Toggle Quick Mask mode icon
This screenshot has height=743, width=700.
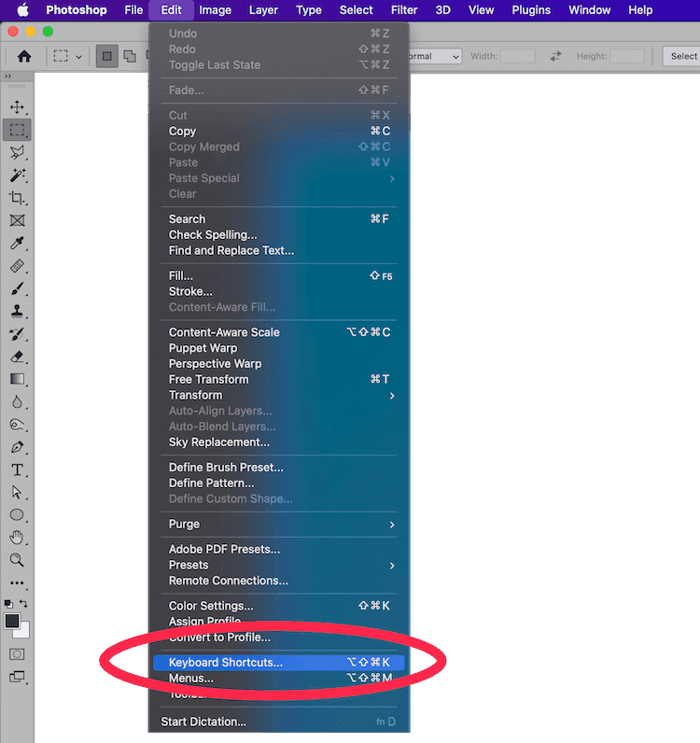click(x=17, y=654)
